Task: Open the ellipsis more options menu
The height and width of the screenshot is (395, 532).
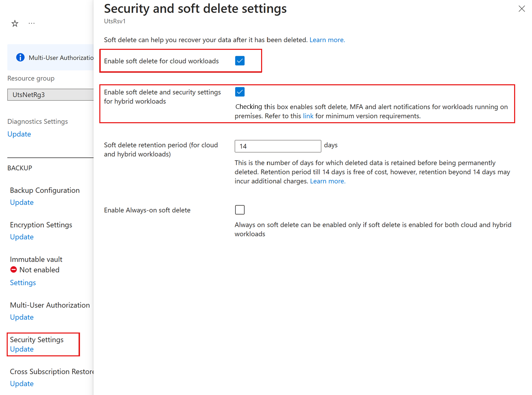Action: point(32,24)
